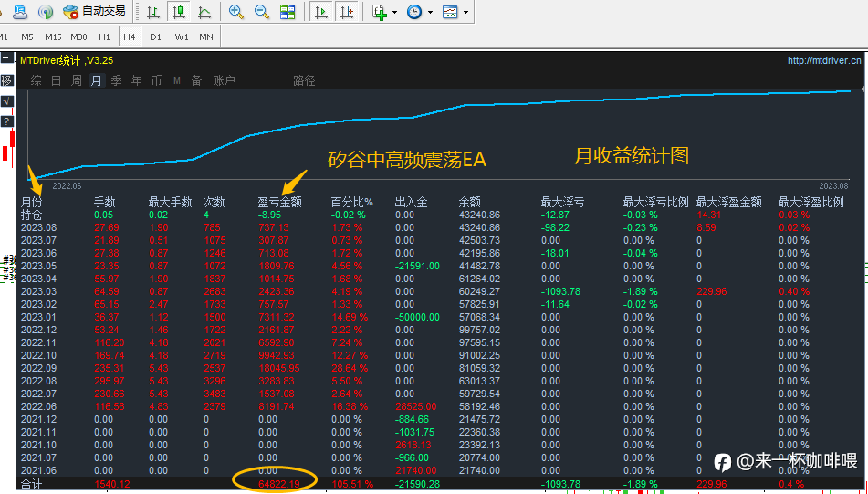Select the D1 timeframe
The width and height of the screenshot is (868, 494).
(x=155, y=37)
